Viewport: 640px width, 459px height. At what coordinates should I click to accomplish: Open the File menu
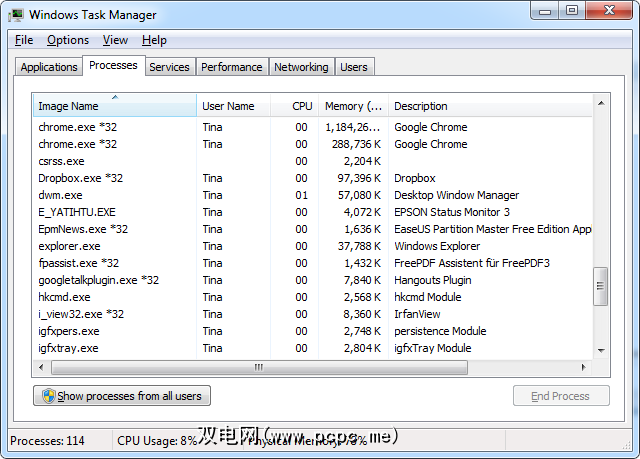coord(24,40)
